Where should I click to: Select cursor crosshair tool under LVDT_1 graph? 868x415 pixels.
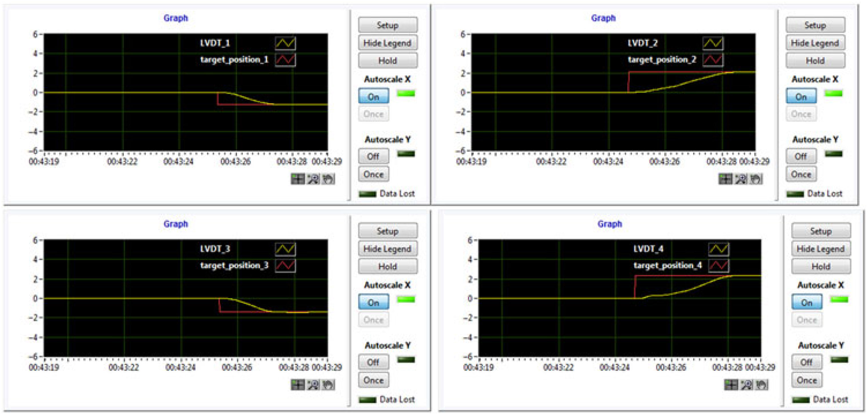[298, 179]
